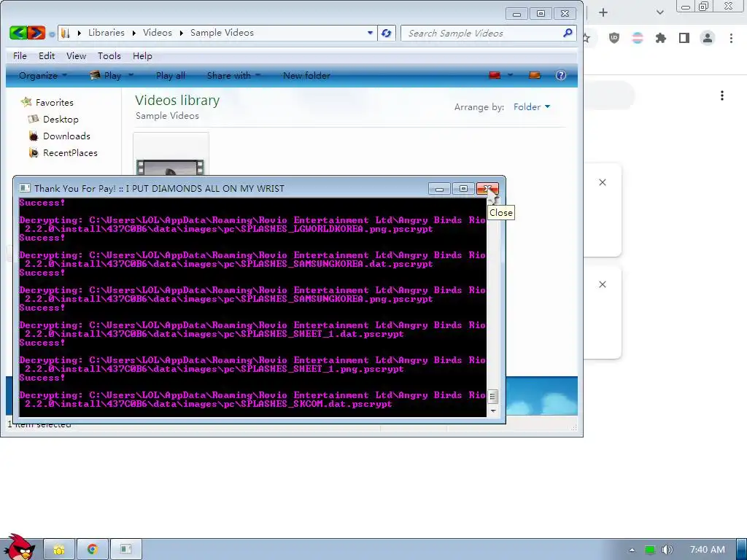Click the volume speaker tray icon

667,550
